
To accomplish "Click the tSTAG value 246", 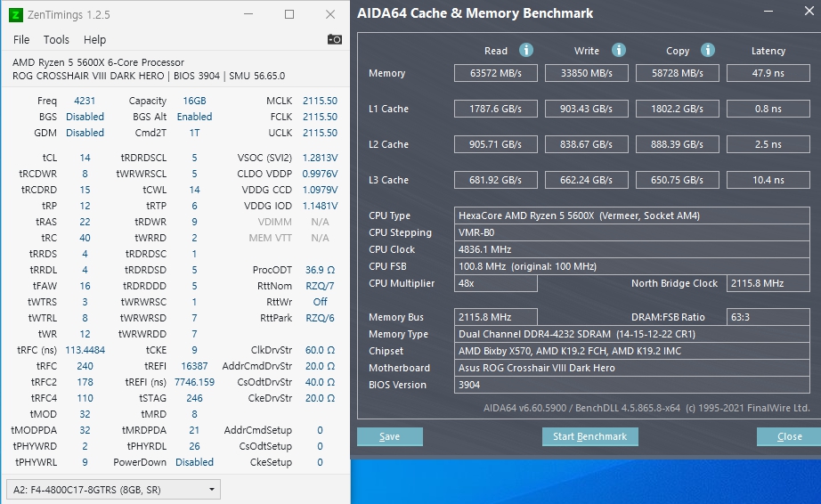I will (194, 398).
